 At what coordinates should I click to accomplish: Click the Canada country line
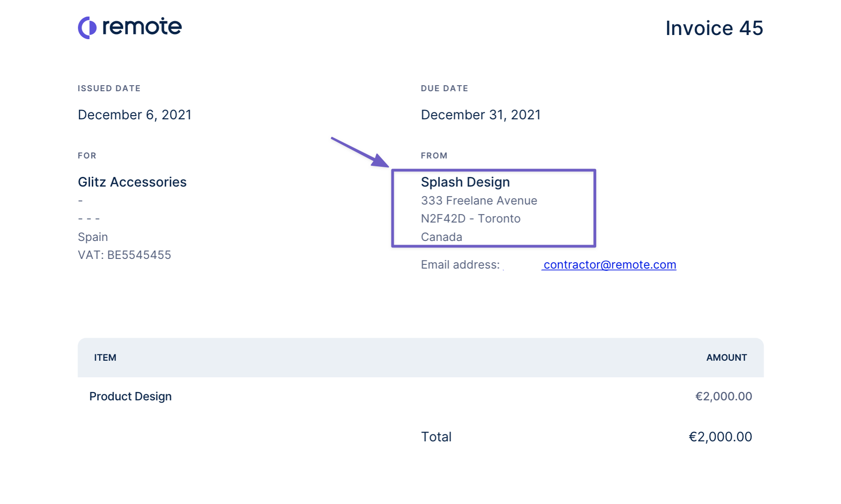click(x=441, y=237)
